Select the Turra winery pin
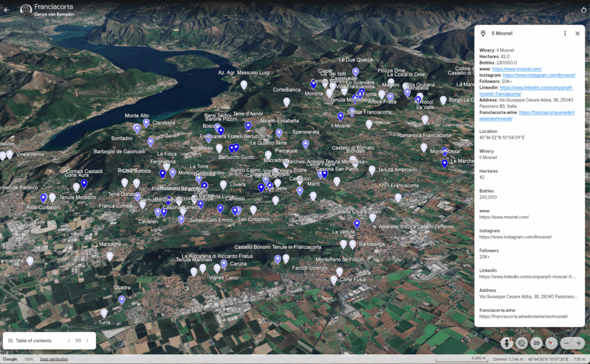Image resolution: width=590 pixels, height=364 pixels. [x=104, y=313]
